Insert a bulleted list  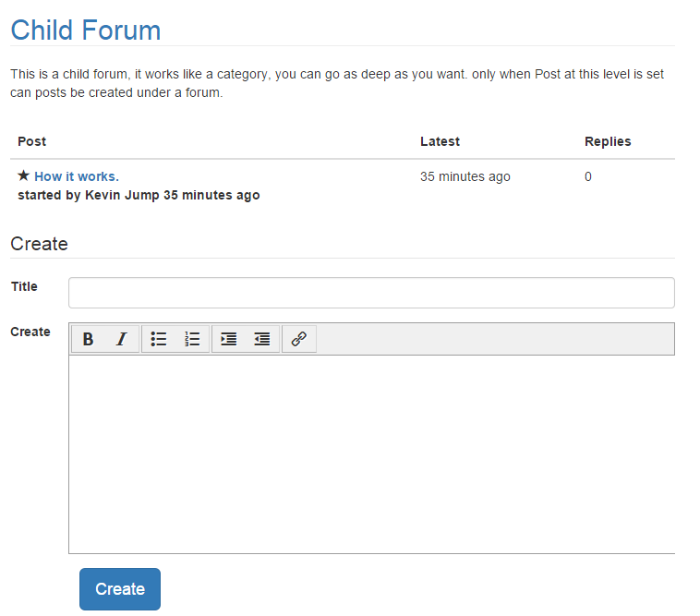[159, 339]
